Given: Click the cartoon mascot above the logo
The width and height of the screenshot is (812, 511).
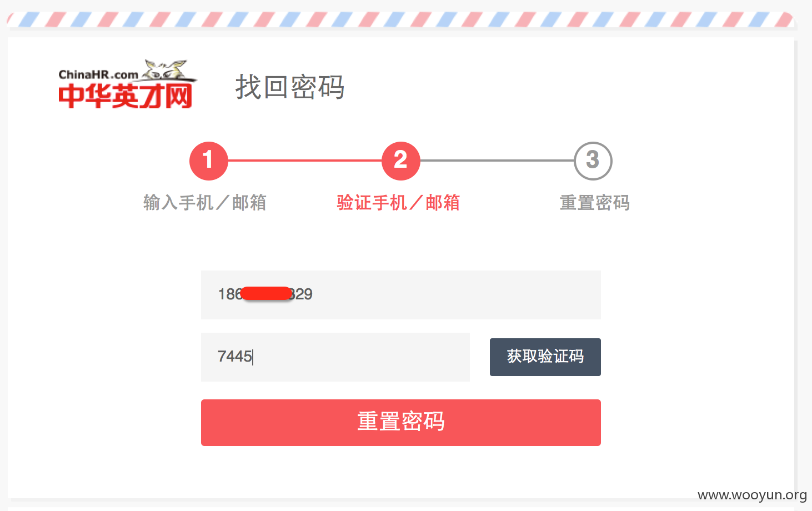Looking at the screenshot, I should click(x=167, y=71).
